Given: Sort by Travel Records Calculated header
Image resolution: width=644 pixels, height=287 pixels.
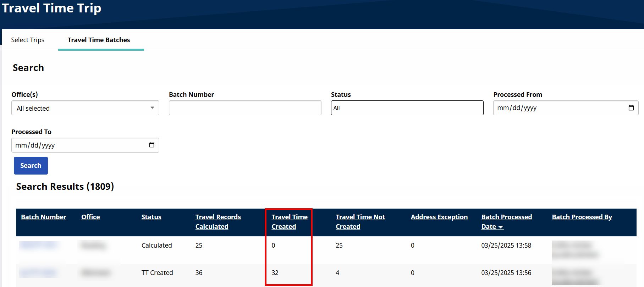Looking at the screenshot, I should [218, 222].
